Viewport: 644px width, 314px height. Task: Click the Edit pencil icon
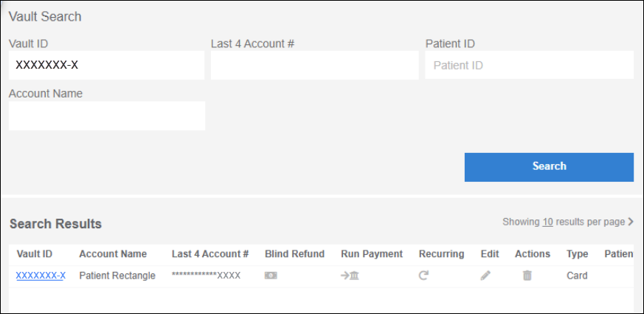(x=485, y=276)
